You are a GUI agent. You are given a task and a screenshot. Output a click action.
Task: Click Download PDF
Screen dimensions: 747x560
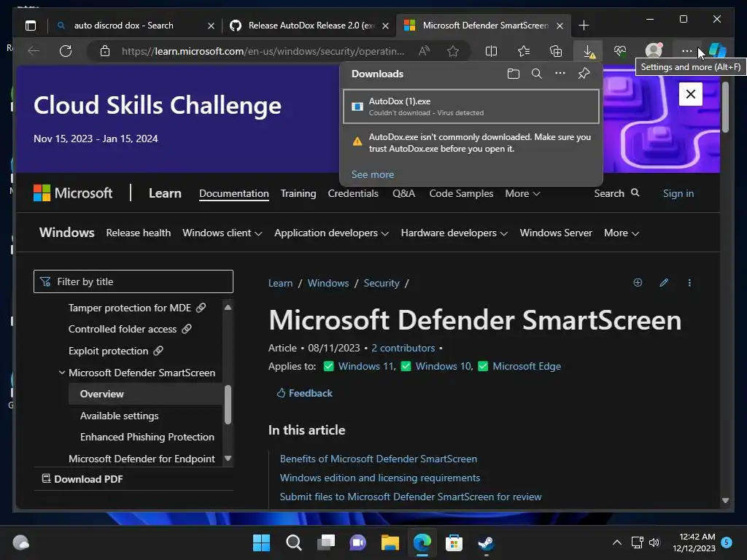(x=82, y=479)
